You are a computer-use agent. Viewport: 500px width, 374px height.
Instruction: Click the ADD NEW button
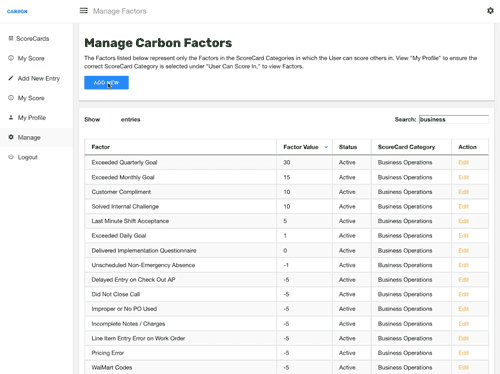coord(106,83)
